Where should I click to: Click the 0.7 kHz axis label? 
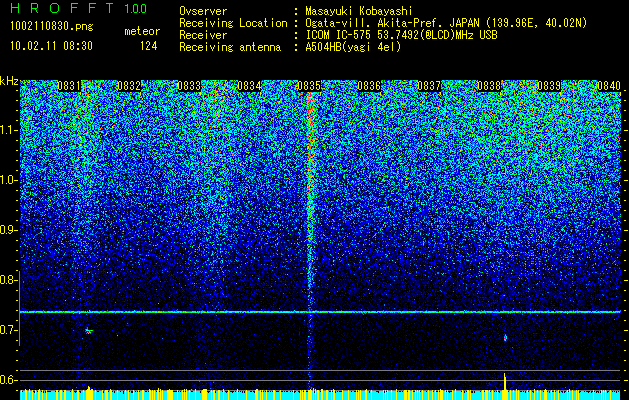(8, 330)
